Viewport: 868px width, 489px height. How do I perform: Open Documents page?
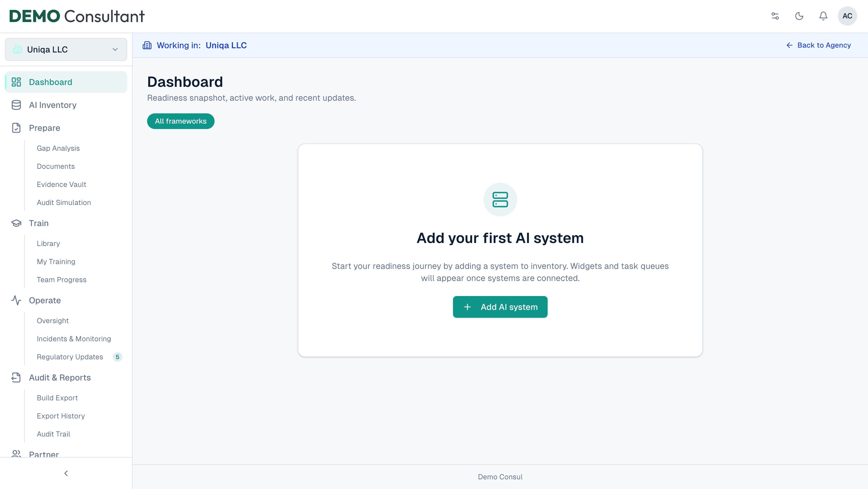55,166
